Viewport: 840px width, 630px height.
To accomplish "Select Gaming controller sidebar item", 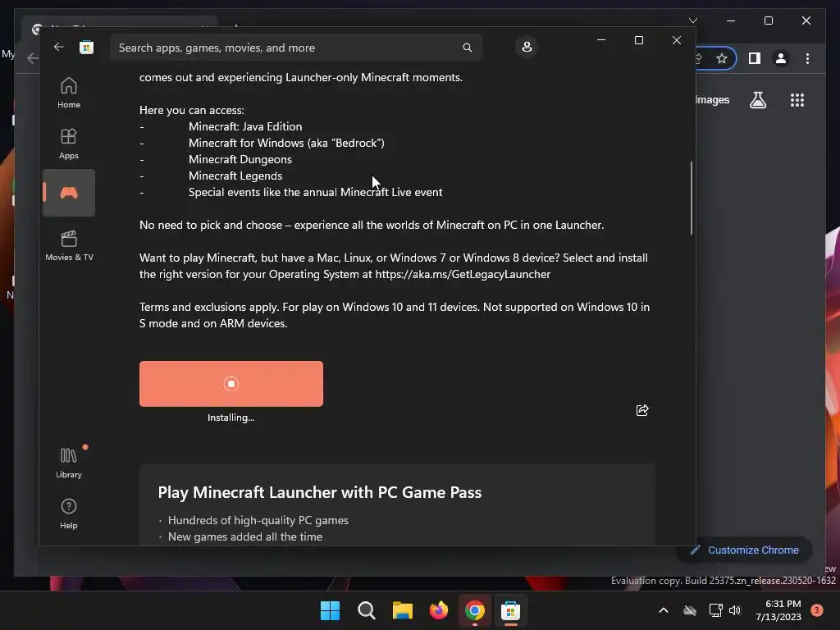I will coord(69,193).
